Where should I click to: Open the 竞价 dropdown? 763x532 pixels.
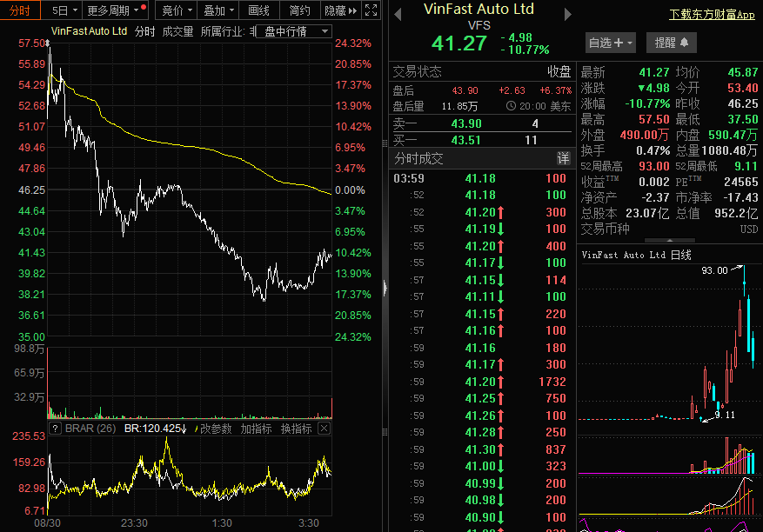[x=177, y=10]
